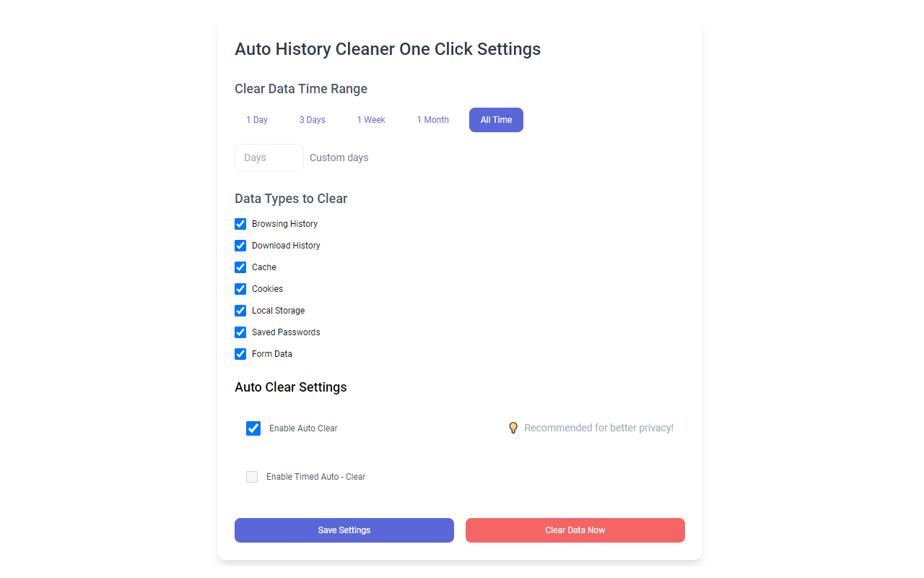This screenshot has width=924, height=578.
Task: Uncheck the Cookies option
Action: 240,289
